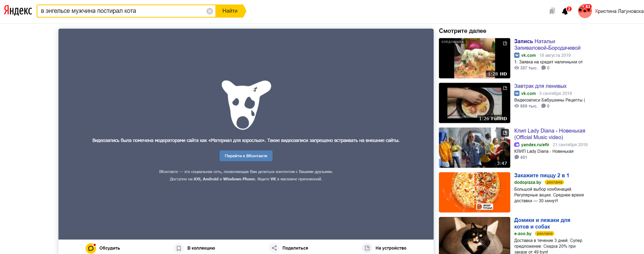
Task: Click the sad VK dog logo
Action: pos(246,105)
